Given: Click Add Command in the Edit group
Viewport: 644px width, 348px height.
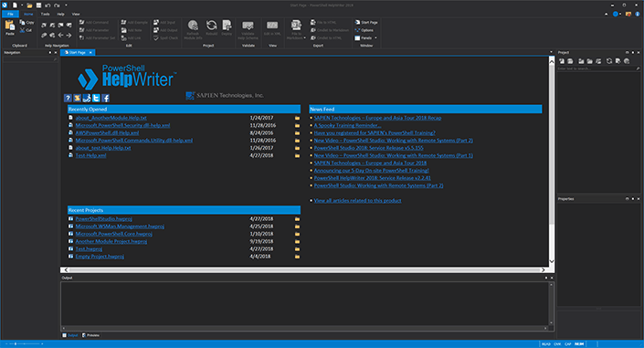Looking at the screenshot, I should tap(94, 22).
